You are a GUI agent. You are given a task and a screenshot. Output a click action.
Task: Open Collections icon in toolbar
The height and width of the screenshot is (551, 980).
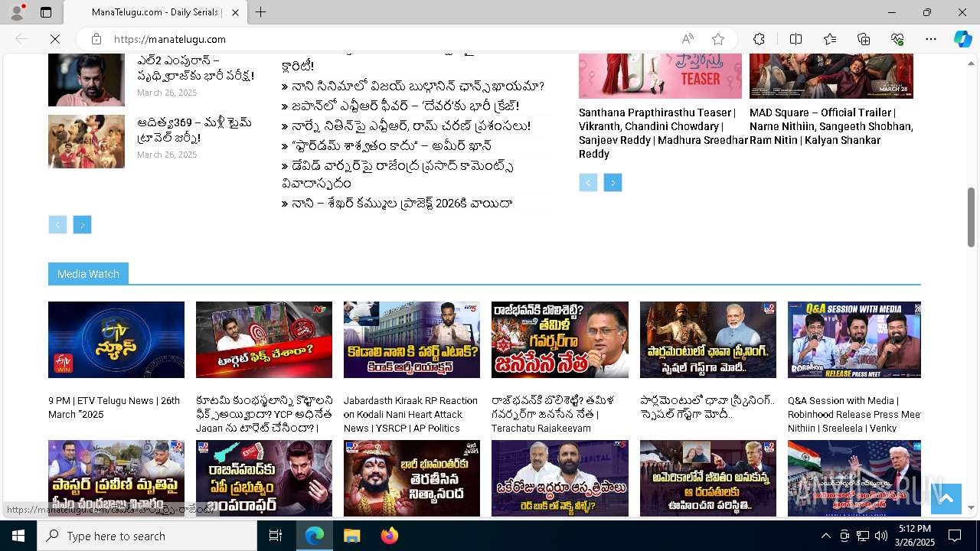point(864,39)
